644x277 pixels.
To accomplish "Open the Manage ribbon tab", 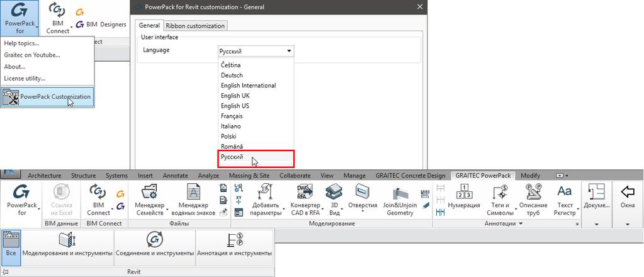I will tap(354, 176).
